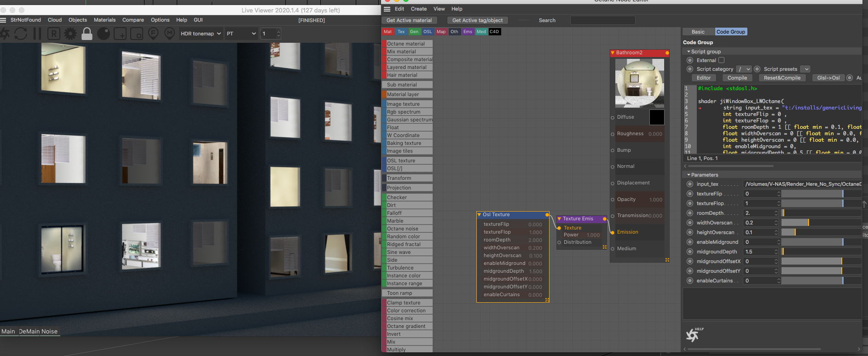Toggle the padlock lock icon
The image size is (868, 356).
click(87, 34)
